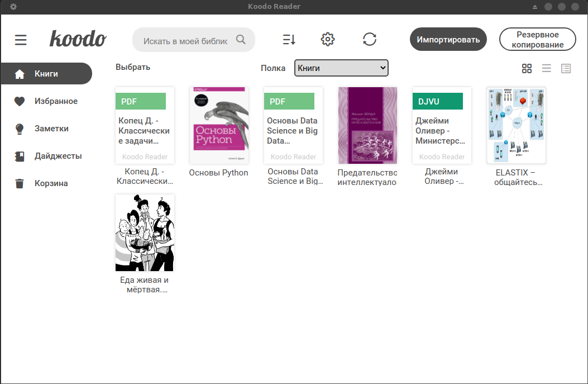Open the Основы Python book cover

coord(219,125)
